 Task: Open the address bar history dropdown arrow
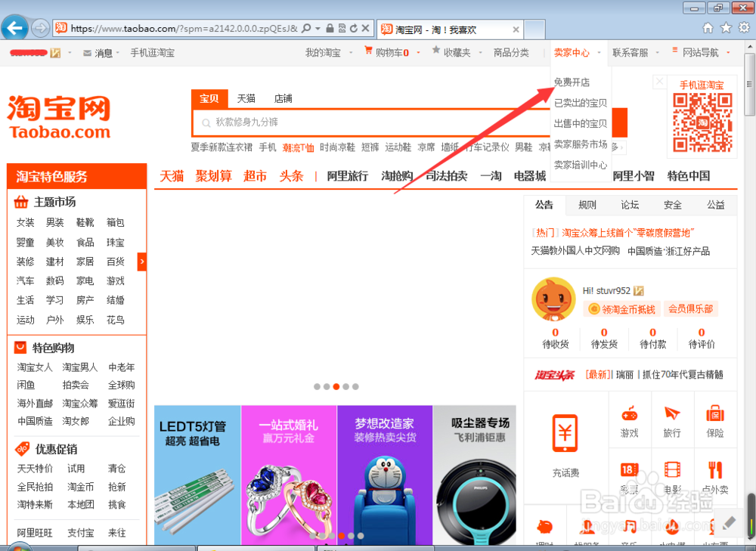(318, 29)
